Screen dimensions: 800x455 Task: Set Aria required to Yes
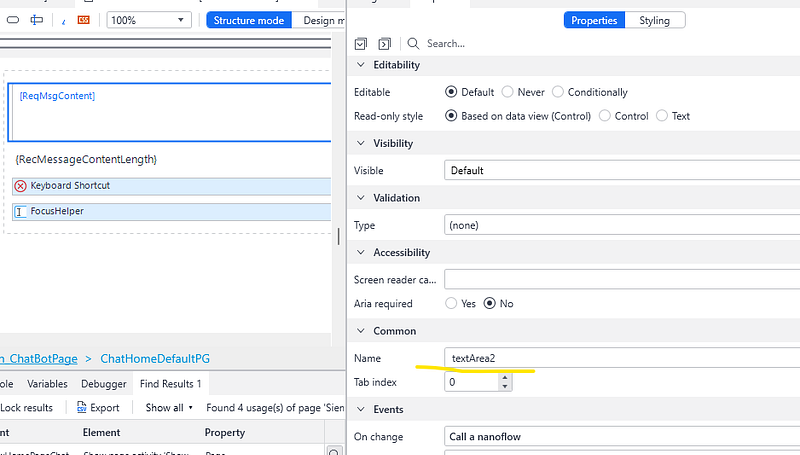pyautogui.click(x=451, y=304)
